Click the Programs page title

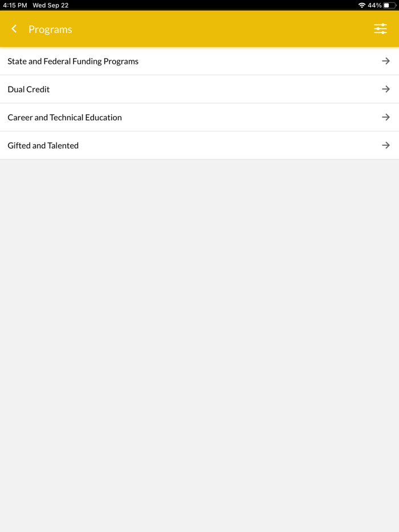click(x=50, y=30)
